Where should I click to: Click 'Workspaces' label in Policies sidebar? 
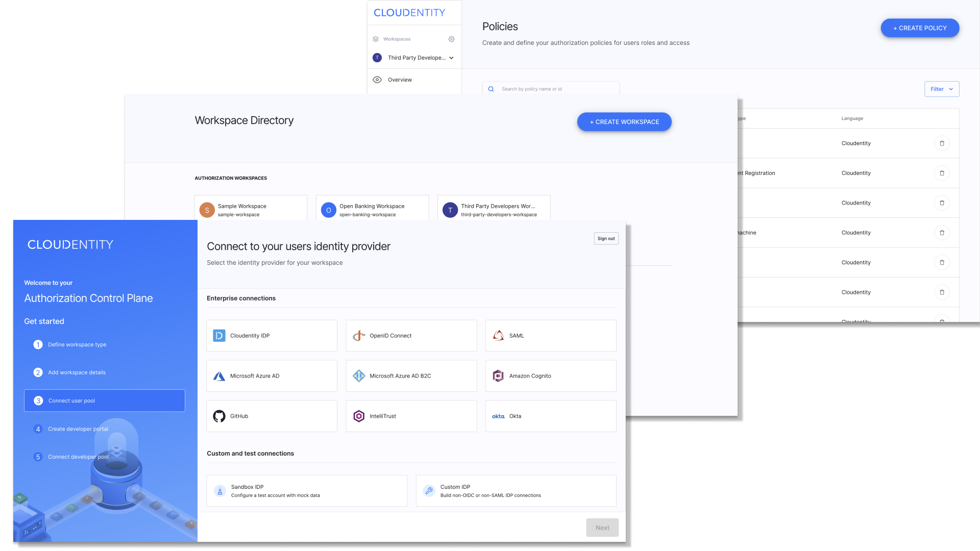click(x=397, y=39)
